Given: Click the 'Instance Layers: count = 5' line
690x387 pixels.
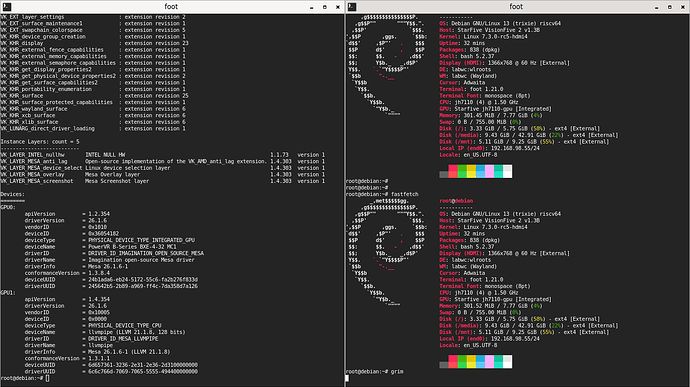Looking at the screenshot, I should [x=40, y=142].
